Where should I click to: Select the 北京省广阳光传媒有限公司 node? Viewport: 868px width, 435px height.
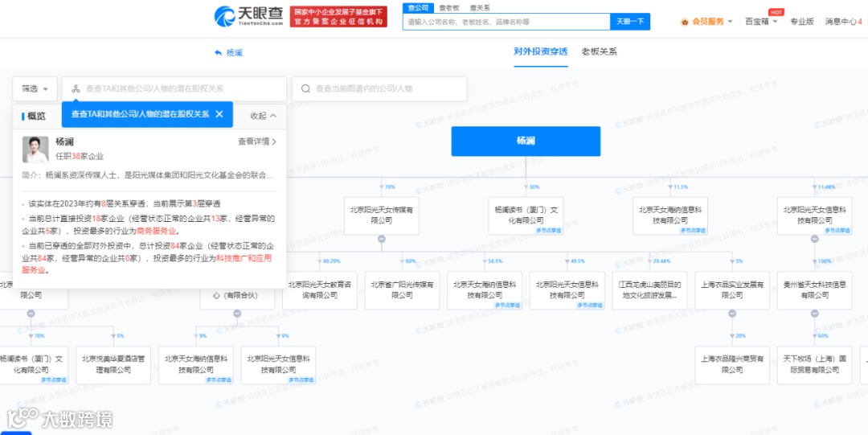coord(402,290)
